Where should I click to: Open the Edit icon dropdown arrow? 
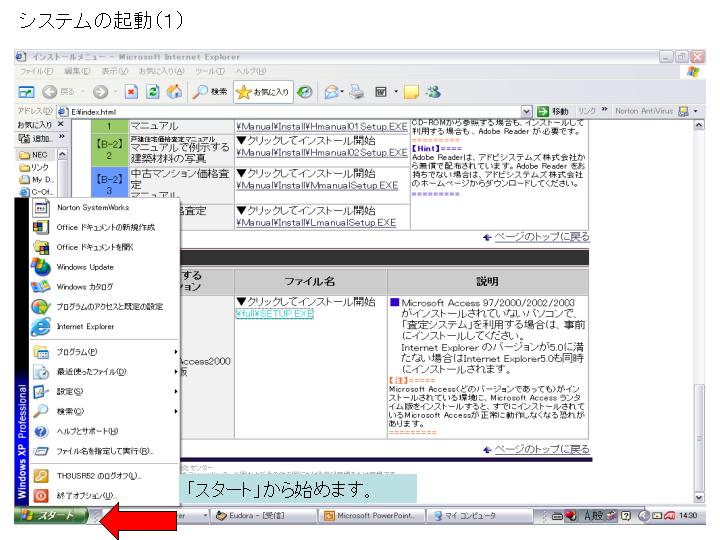click(x=396, y=92)
